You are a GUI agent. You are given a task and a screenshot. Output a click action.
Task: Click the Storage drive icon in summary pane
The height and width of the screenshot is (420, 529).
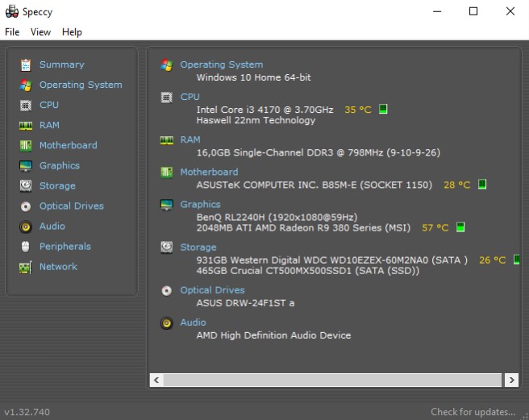click(x=167, y=247)
